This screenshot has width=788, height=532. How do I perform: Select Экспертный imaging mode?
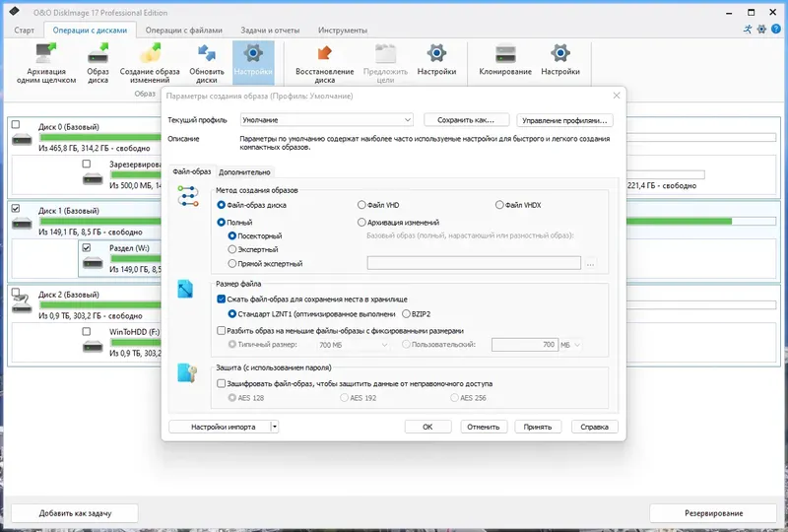pos(231,249)
